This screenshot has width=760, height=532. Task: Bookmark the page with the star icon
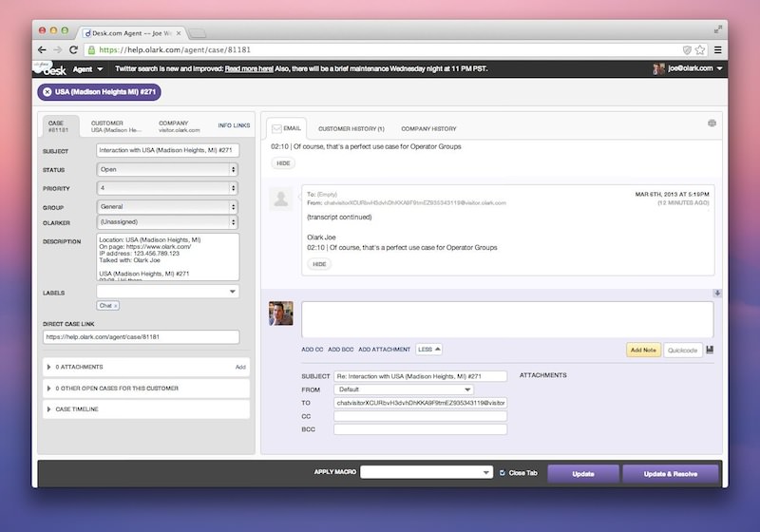(701, 49)
